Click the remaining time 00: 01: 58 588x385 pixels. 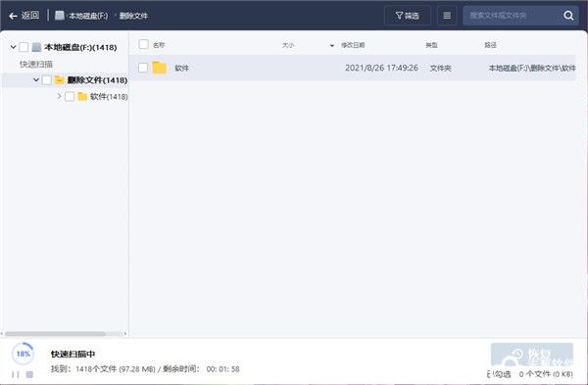coord(222,369)
